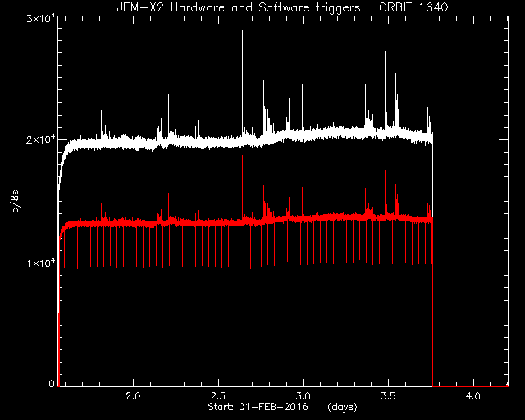
Task: Click the 'ORBIT 1640' label in title
Action: click(x=413, y=7)
